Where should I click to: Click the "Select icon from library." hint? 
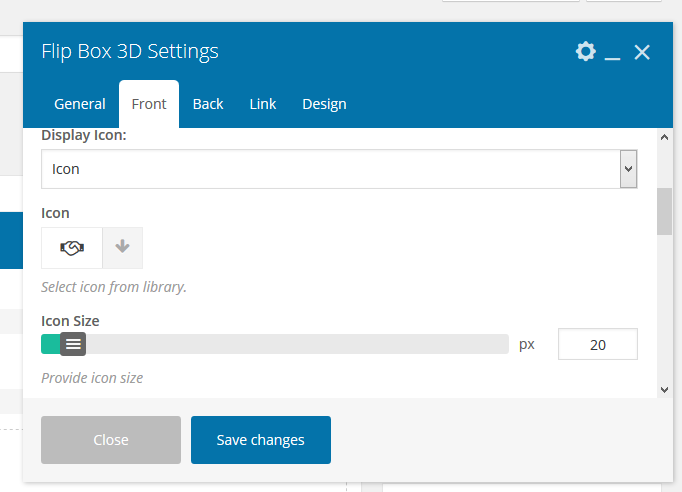[114, 287]
